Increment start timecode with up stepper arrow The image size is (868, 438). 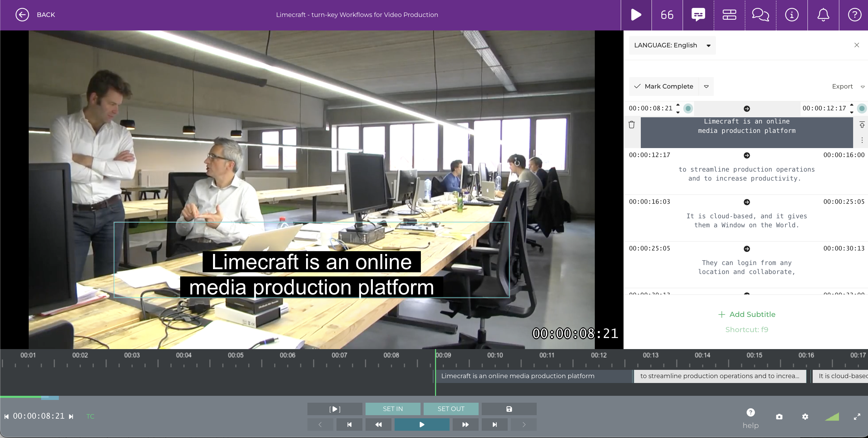678,106
